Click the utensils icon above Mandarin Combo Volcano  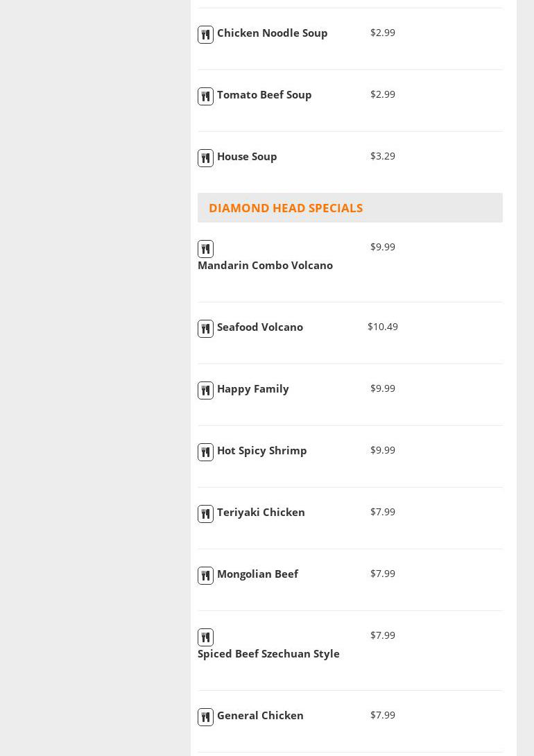[x=205, y=249]
